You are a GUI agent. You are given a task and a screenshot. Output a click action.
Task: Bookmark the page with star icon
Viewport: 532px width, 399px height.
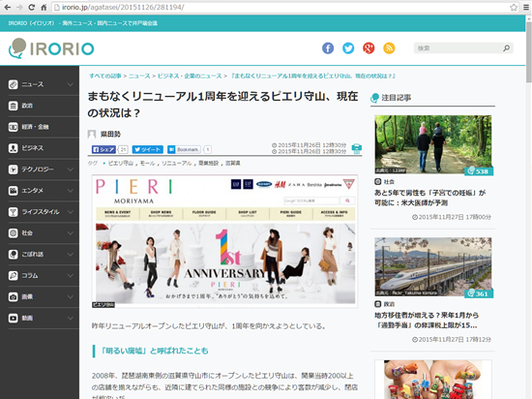coord(514,7)
